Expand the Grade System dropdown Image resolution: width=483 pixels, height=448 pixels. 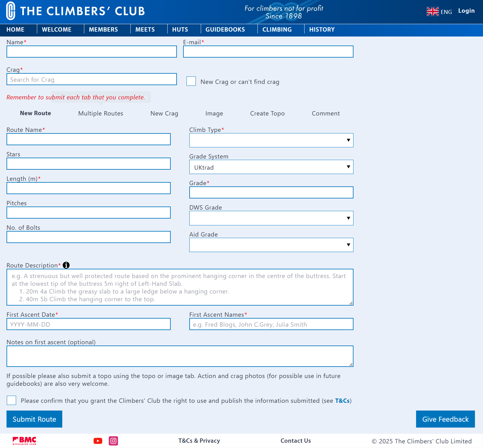271,167
